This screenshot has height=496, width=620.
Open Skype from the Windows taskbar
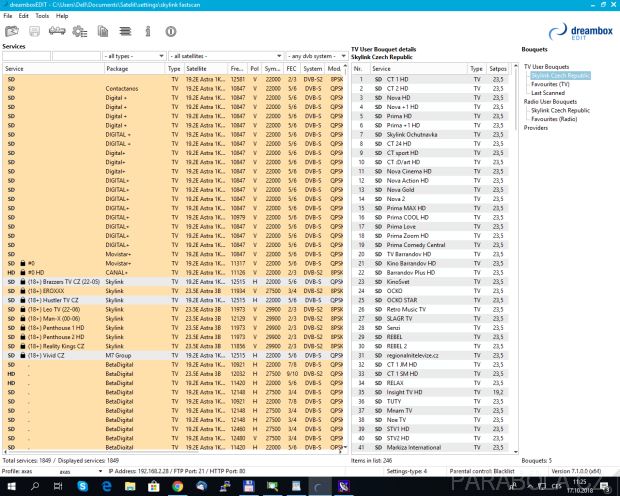tap(82, 486)
